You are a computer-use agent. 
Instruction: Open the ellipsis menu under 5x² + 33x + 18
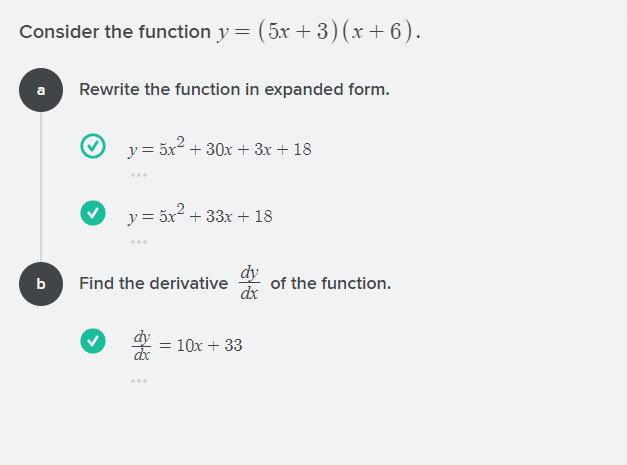pos(138,242)
